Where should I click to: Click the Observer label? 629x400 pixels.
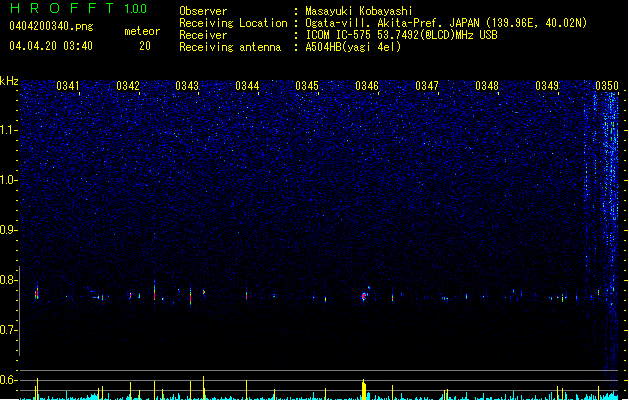pyautogui.click(x=203, y=11)
